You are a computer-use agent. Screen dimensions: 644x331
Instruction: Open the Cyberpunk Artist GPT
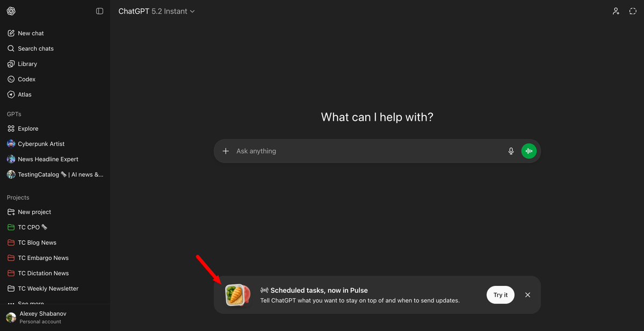click(55, 144)
